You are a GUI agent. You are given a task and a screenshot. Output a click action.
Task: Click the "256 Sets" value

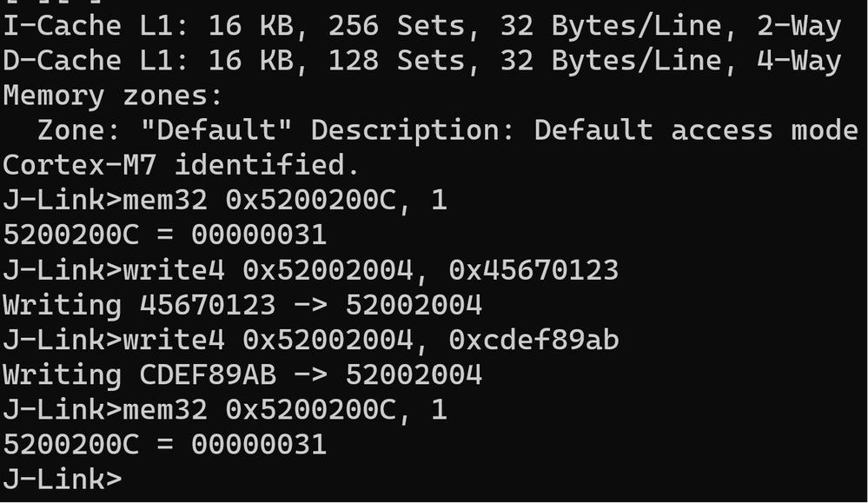pos(387,26)
